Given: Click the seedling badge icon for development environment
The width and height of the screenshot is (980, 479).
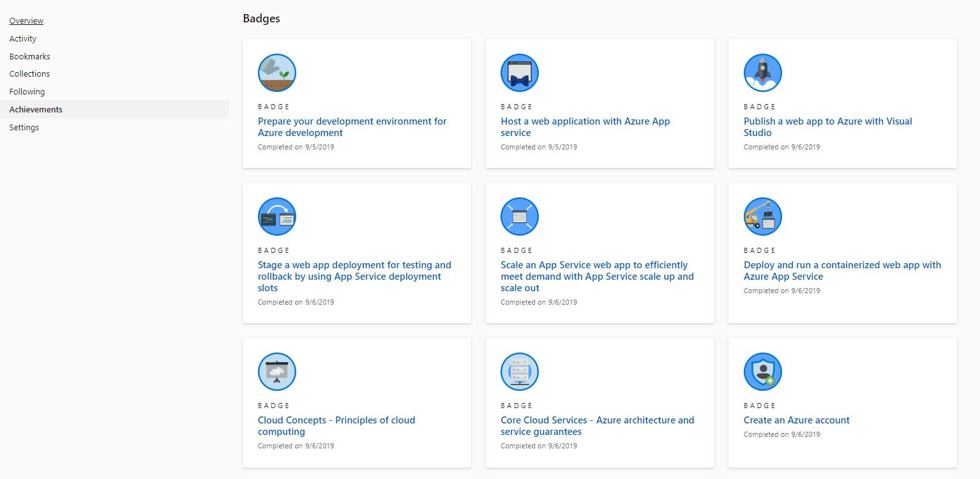Looking at the screenshot, I should [x=277, y=73].
